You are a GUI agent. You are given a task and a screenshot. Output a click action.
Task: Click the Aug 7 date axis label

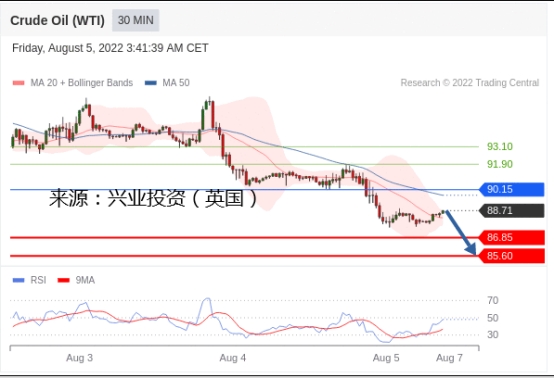tap(449, 358)
